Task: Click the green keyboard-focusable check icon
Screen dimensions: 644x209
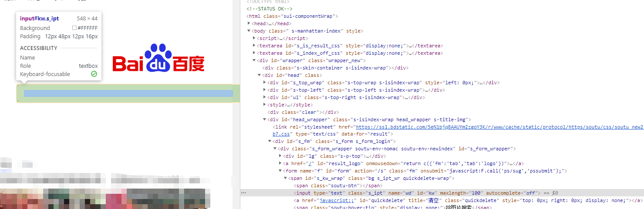Action: click(94, 74)
